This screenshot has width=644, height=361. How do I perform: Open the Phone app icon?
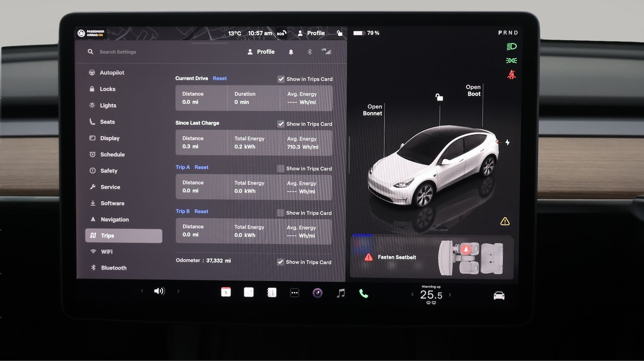pyautogui.click(x=364, y=293)
